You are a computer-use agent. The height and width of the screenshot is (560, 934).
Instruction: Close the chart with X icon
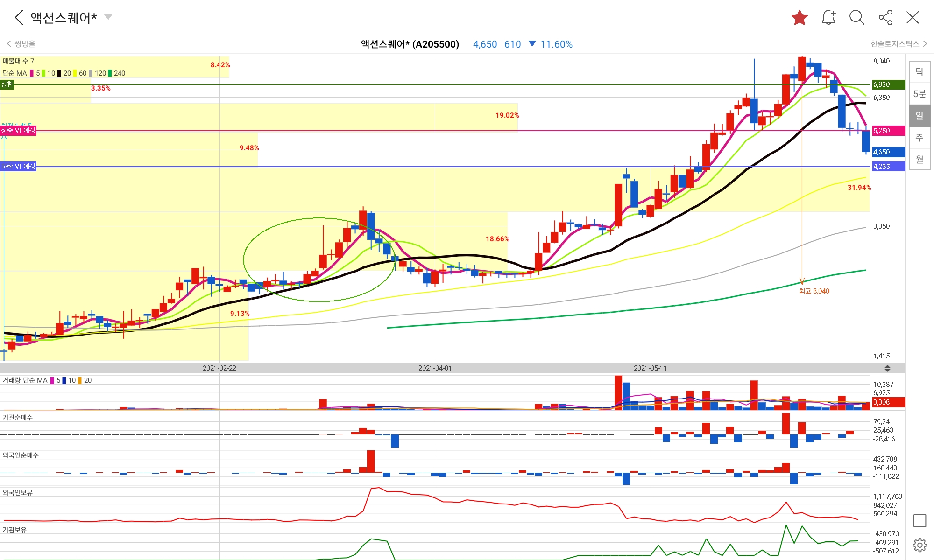pyautogui.click(x=913, y=18)
